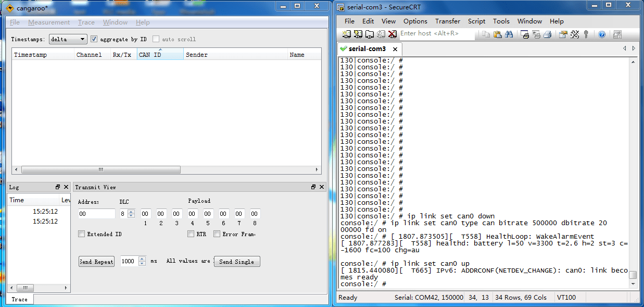This screenshot has height=307, width=644.
Task: Open the Window menu in cangaroo
Action: [x=115, y=22]
